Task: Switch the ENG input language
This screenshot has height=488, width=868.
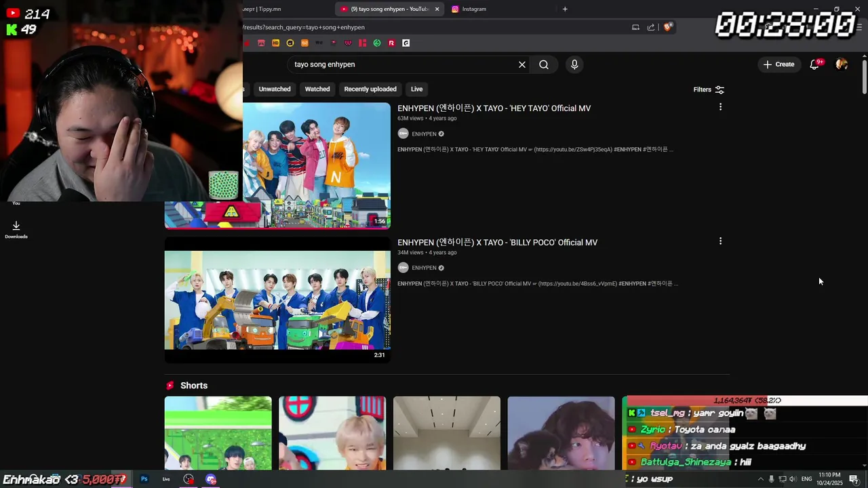Action: (x=806, y=479)
